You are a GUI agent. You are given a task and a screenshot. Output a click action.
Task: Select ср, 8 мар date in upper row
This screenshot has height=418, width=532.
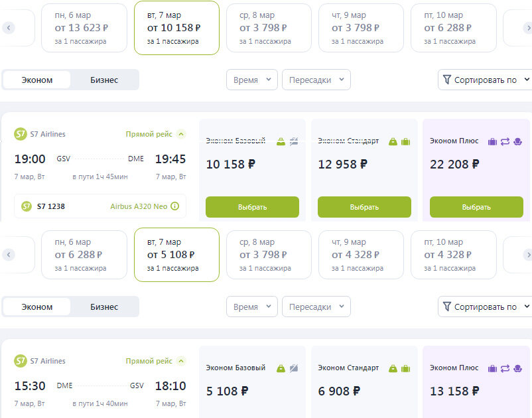(269, 28)
